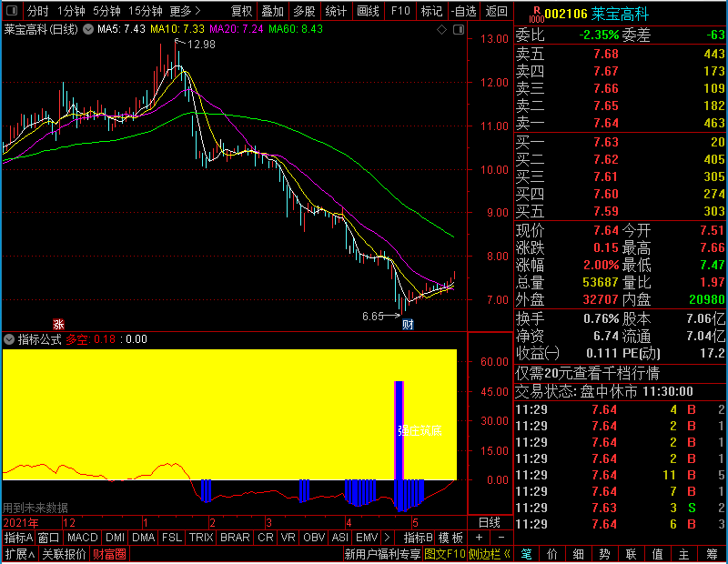Click the 涨 marker on chart
728x564 pixels.
58,324
